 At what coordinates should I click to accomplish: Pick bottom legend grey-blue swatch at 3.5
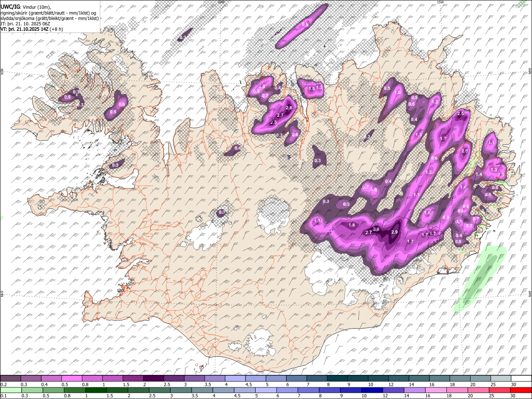pyautogui.click(x=202, y=390)
